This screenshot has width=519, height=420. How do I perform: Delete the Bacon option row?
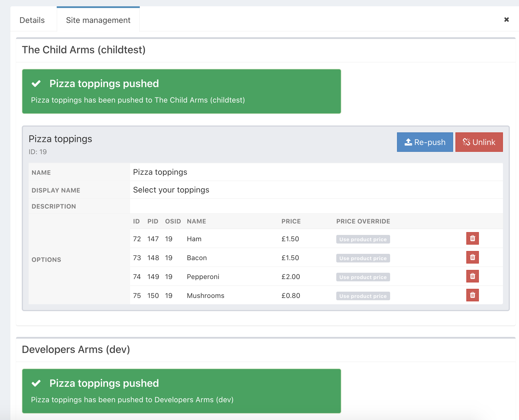click(472, 258)
